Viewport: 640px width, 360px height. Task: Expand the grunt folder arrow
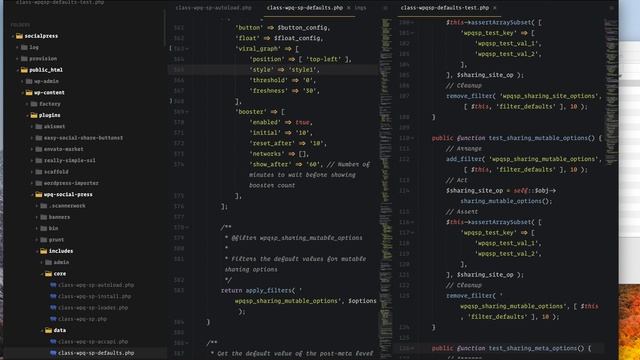point(37,240)
